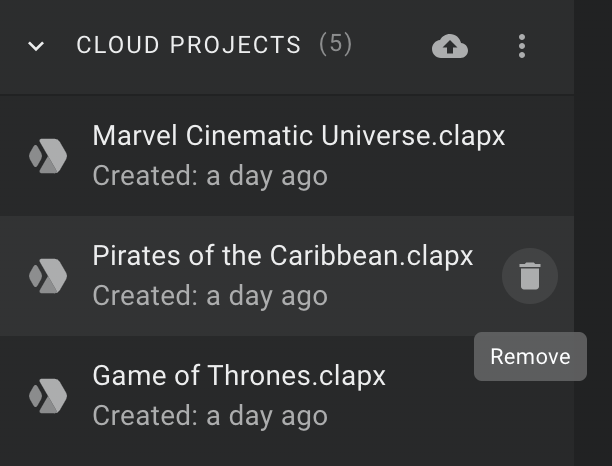612x466 pixels.
Task: Click the Pirates of the Caribbean project icon
Action: tap(48, 276)
